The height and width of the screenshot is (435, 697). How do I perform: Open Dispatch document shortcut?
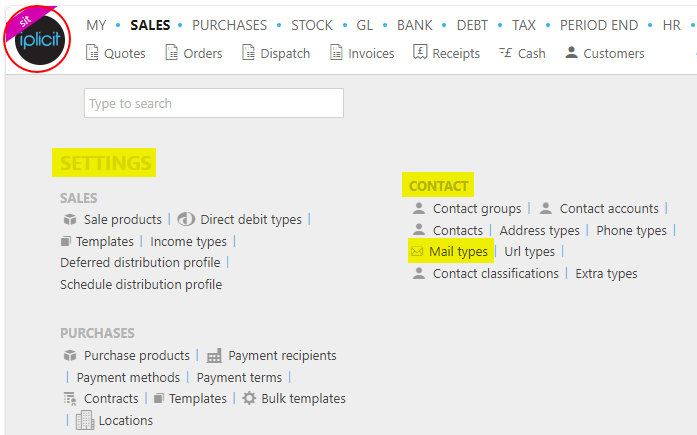[248, 52]
